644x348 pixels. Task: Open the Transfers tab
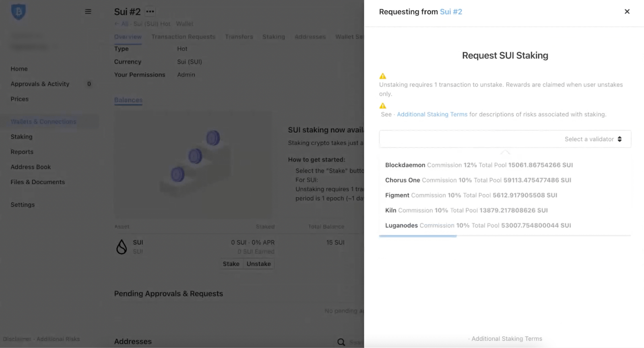pyautogui.click(x=239, y=37)
